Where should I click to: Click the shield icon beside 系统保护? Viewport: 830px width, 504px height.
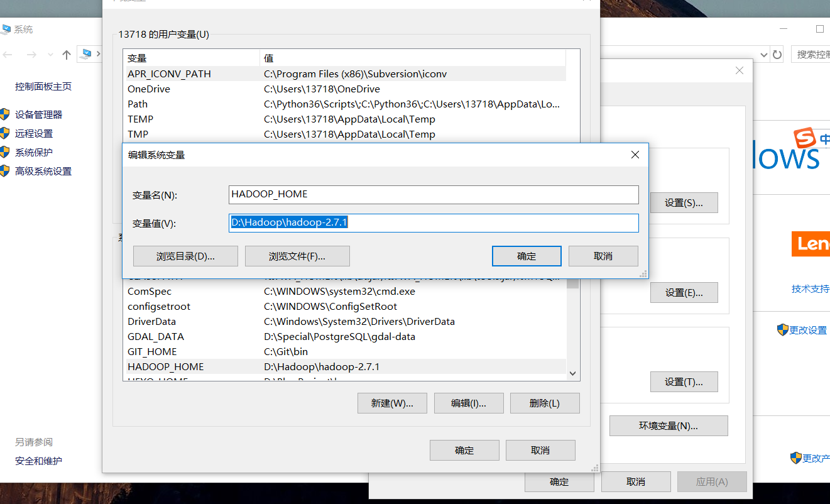click(x=6, y=152)
